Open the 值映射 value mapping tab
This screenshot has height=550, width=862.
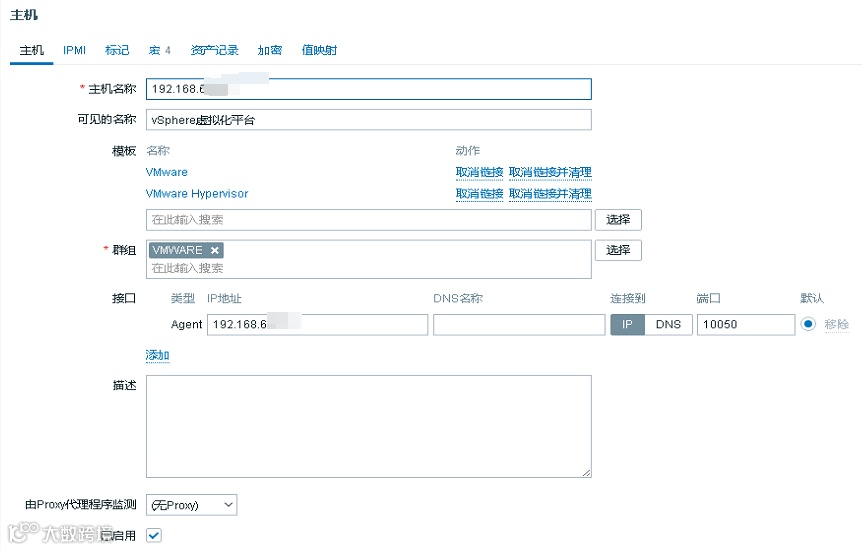319,50
